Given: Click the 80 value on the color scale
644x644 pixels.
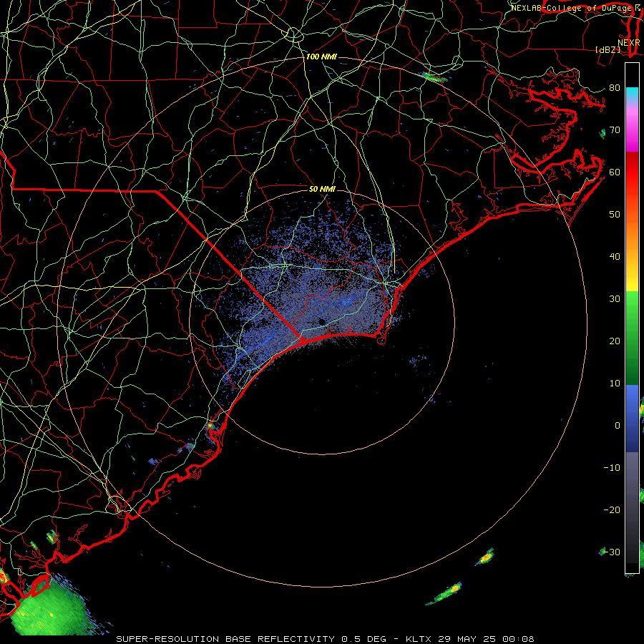Looking at the screenshot, I should click(615, 88).
